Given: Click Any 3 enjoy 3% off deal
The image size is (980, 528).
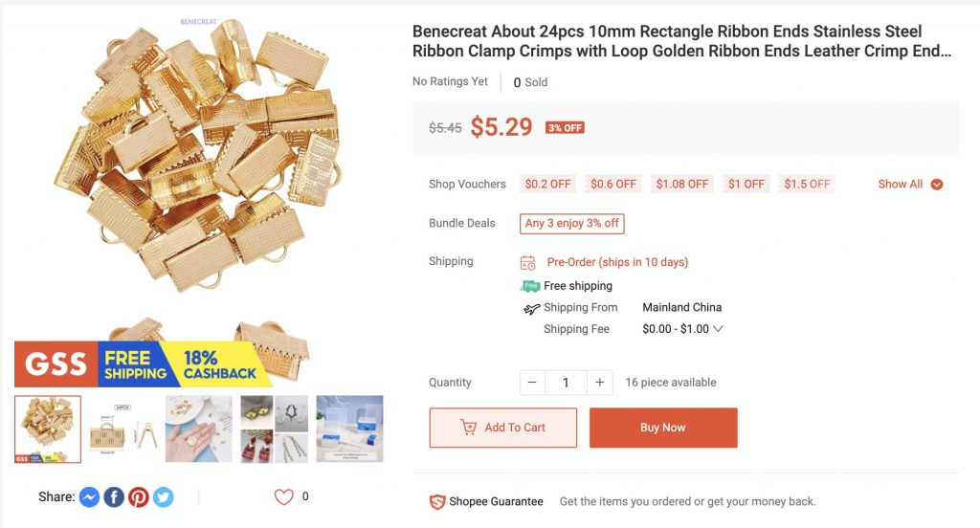Looking at the screenshot, I should tap(572, 224).
